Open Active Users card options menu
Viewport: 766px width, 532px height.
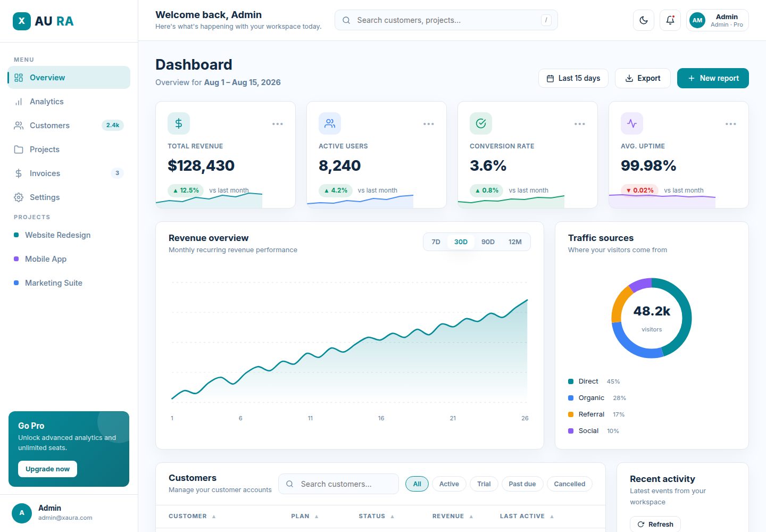click(429, 124)
